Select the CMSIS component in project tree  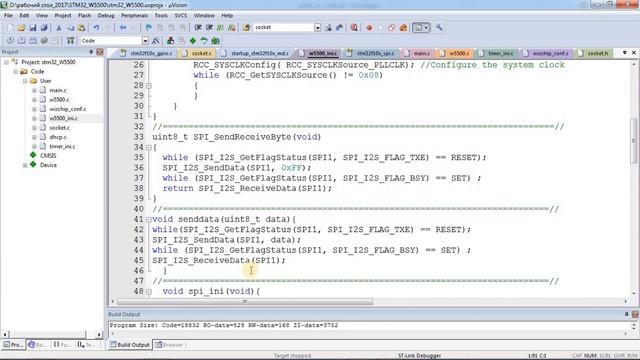tap(48, 156)
